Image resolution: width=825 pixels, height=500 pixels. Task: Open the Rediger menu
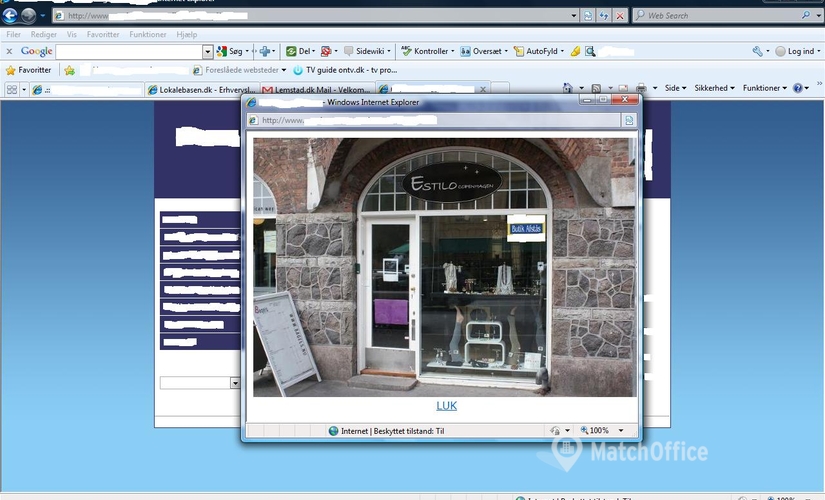click(x=44, y=34)
